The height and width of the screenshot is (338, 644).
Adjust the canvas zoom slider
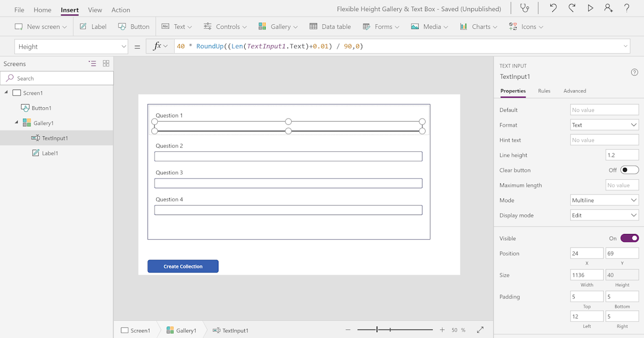click(x=377, y=329)
